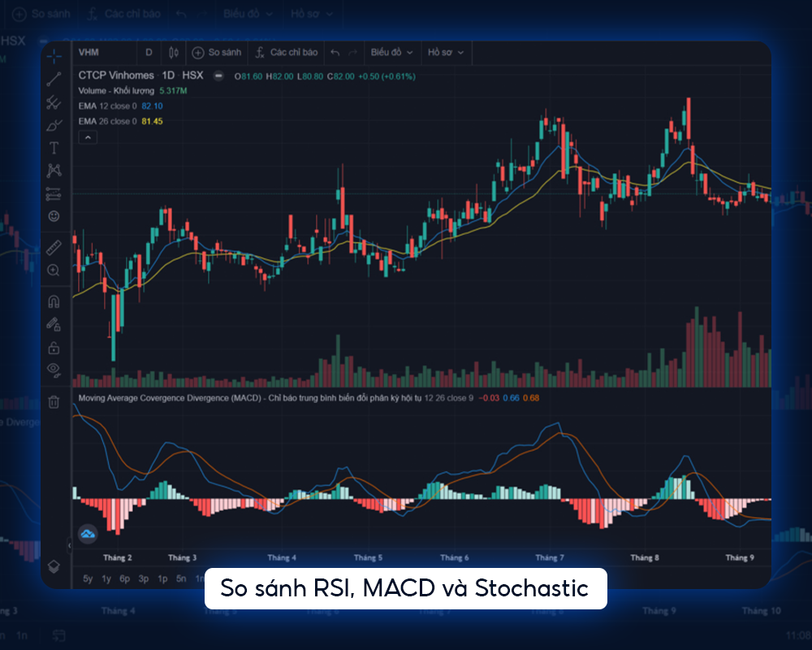Hide the CTCP Vinhomes series via minus icon
This screenshot has height=650, width=812.
[x=216, y=75]
